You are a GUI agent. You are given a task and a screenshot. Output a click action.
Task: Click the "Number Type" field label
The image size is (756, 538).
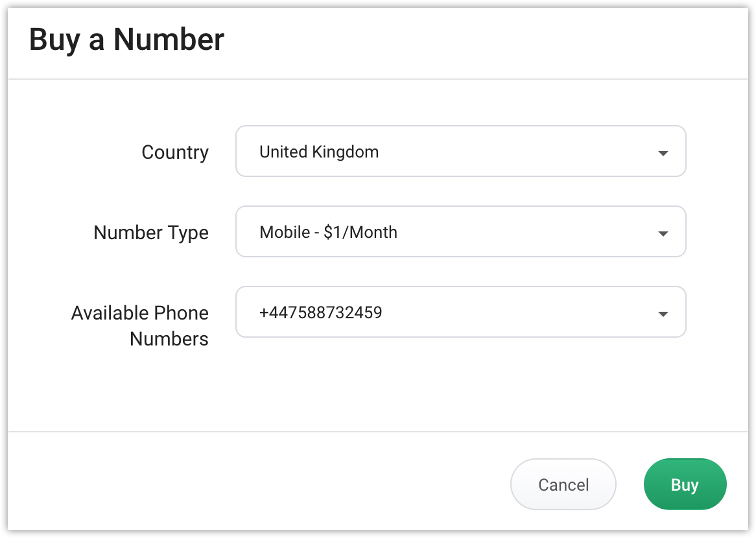[151, 233]
